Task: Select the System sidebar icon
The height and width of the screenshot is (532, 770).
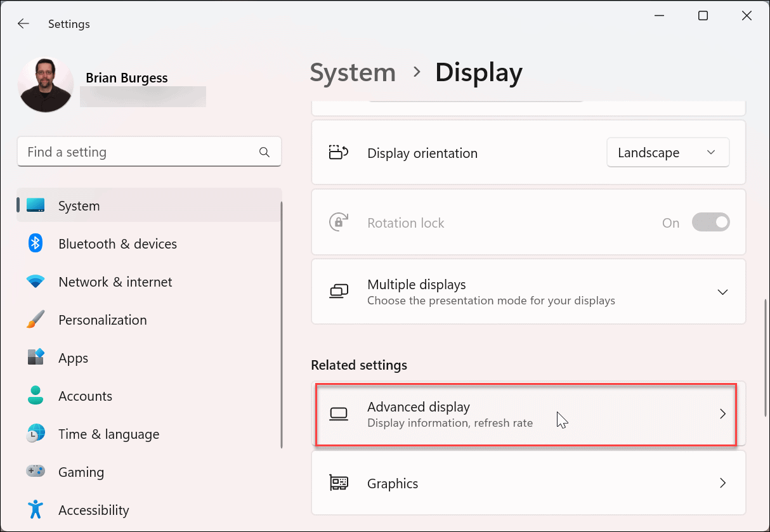Action: pos(35,205)
